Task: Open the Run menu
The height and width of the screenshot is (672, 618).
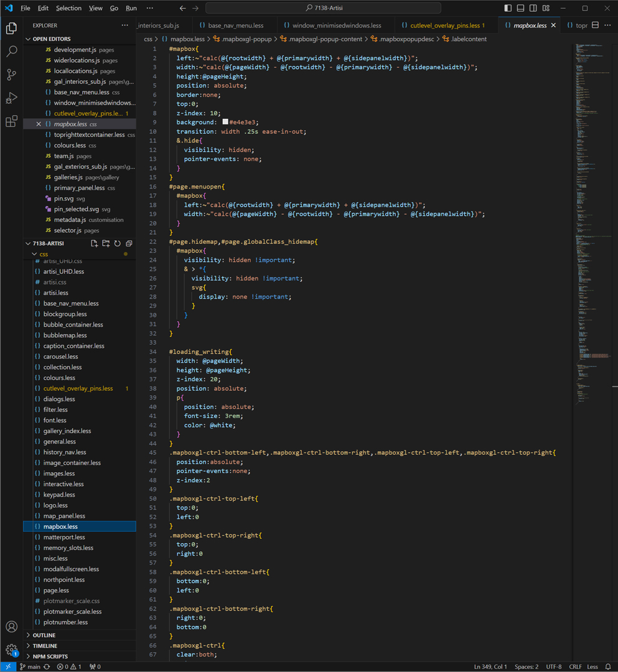Action: click(x=131, y=8)
